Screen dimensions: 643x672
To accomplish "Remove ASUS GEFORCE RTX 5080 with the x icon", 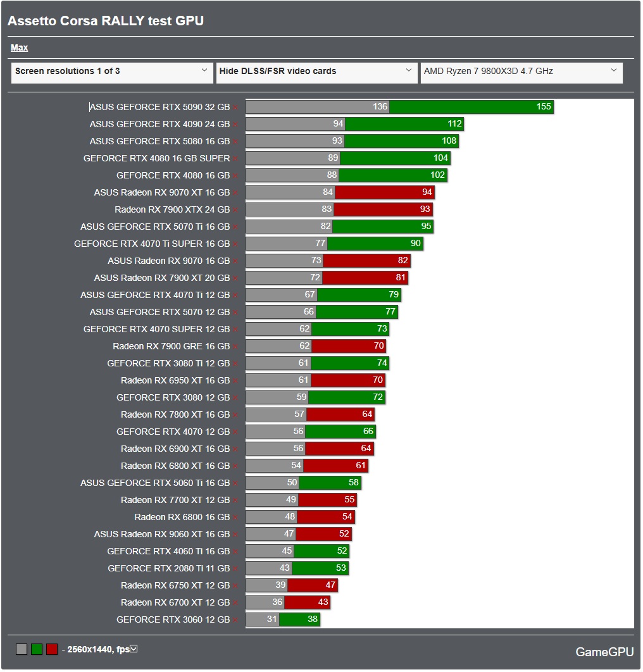I will (x=235, y=141).
